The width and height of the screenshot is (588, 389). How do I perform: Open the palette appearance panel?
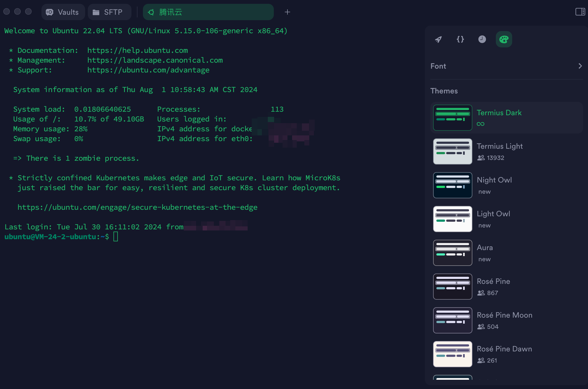pyautogui.click(x=504, y=39)
